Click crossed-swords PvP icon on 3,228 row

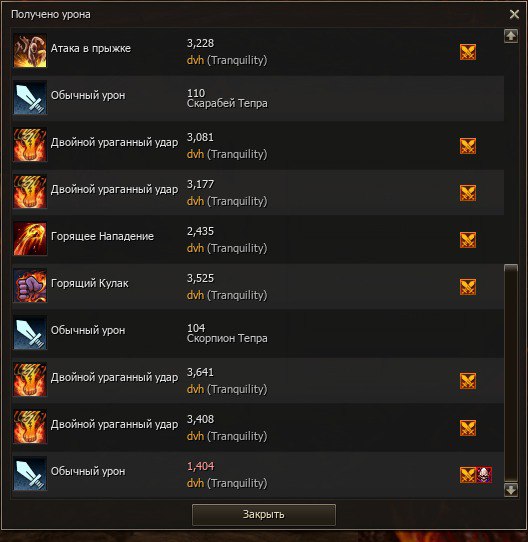point(468,52)
